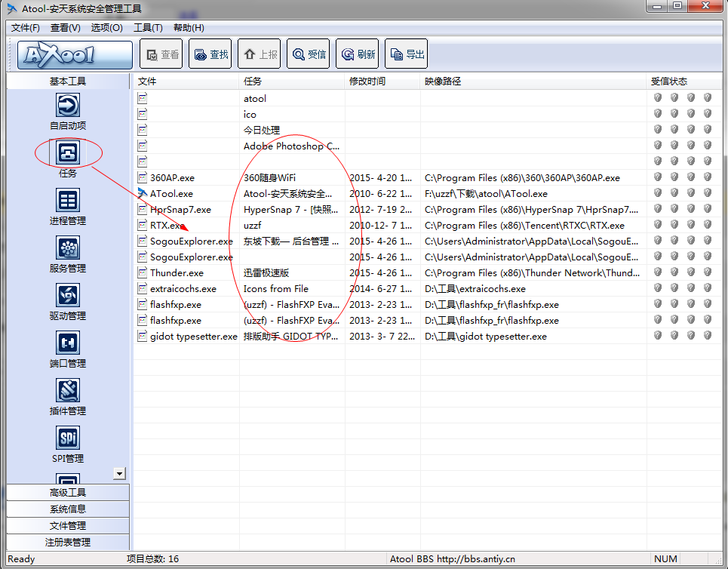Click the file icon in the atool row
This screenshot has width=728, height=569.
pyautogui.click(x=142, y=97)
